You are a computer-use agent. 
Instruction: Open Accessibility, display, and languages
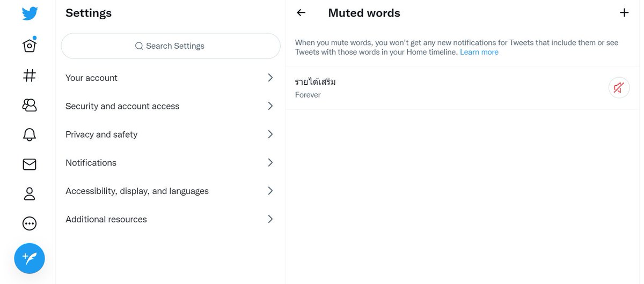pos(170,191)
